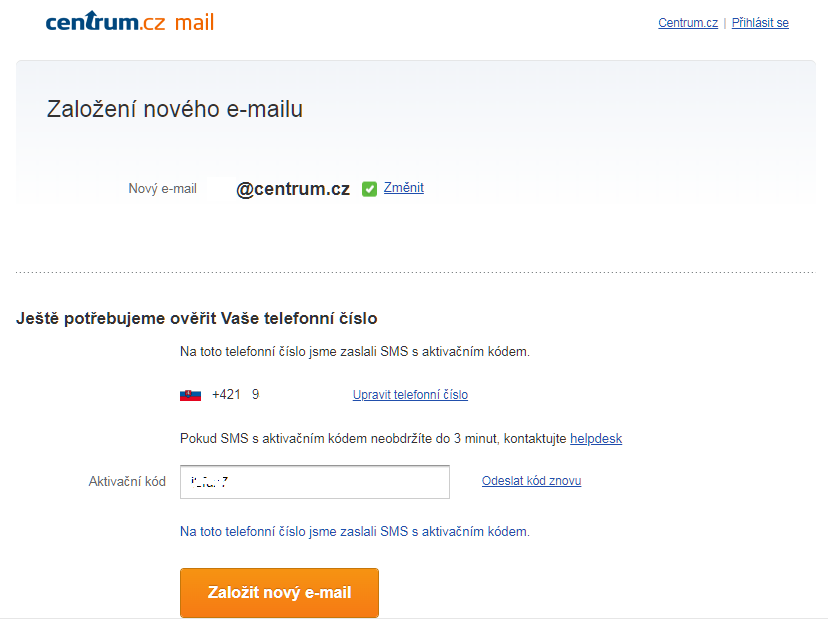This screenshot has height=635, width=835.
Task: Click Odeslat kód znovu to resend the code
Action: point(531,481)
